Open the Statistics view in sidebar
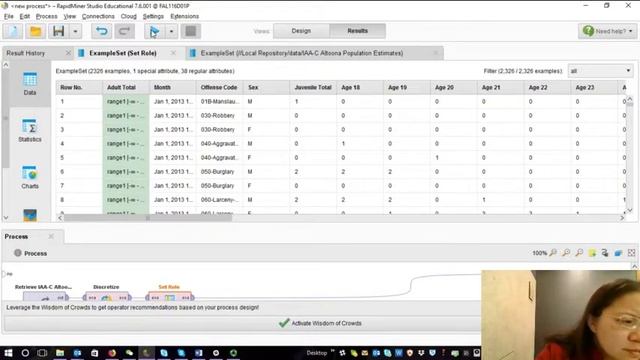The image size is (640, 360). click(x=30, y=131)
